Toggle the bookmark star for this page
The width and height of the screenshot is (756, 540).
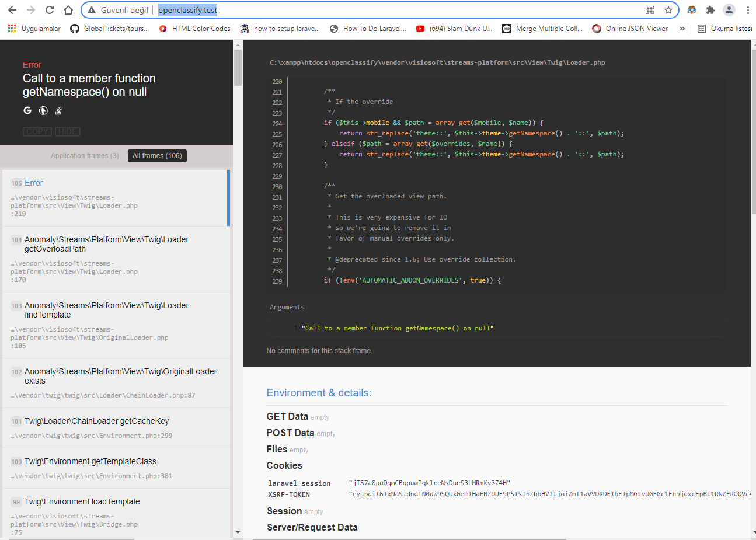pyautogui.click(x=669, y=10)
